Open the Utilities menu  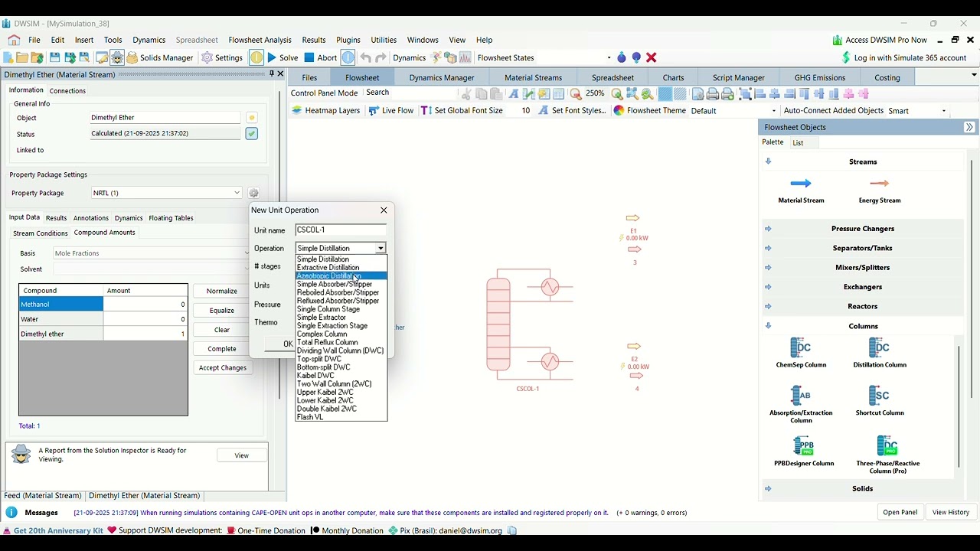[x=384, y=40]
